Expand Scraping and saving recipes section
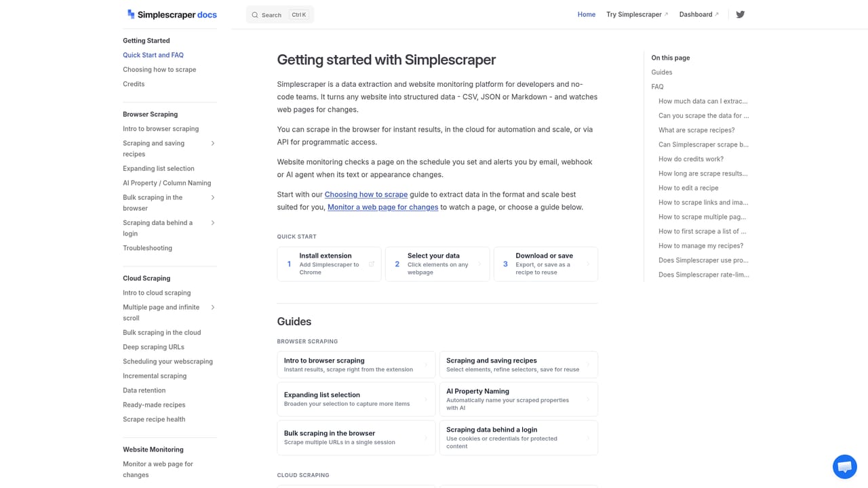The width and height of the screenshot is (868, 488). pos(213,143)
